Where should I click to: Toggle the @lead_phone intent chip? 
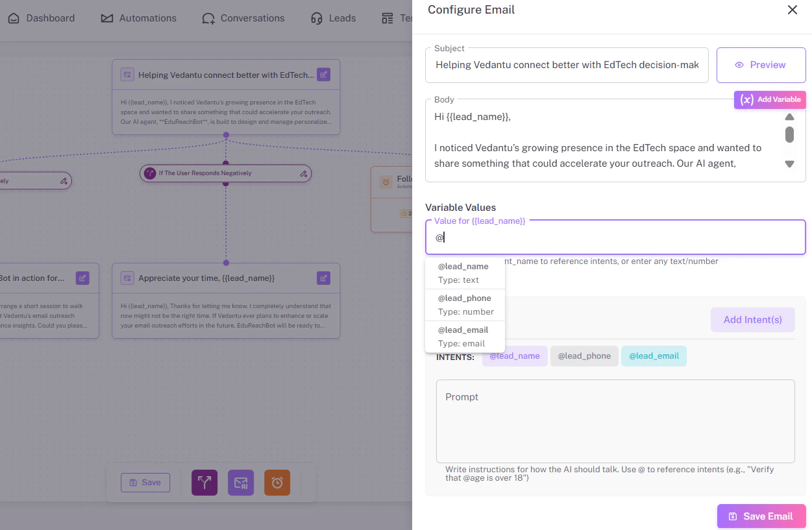coord(584,355)
